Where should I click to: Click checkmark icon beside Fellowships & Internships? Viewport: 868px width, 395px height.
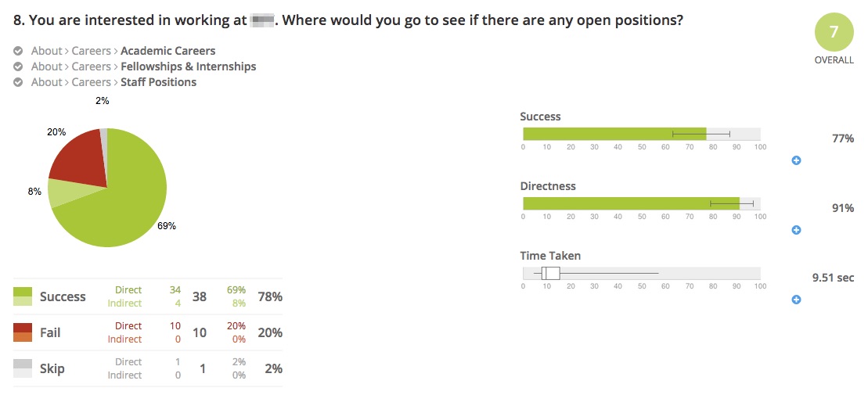[x=18, y=66]
